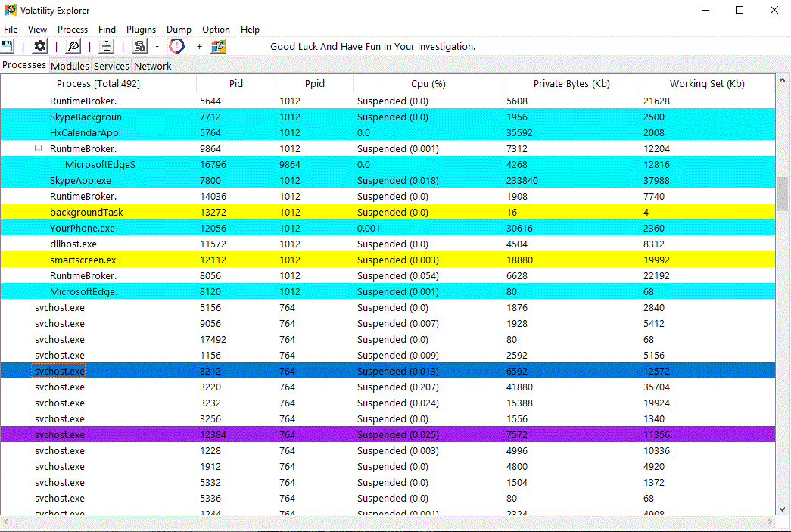Screen dimensions: 791x532
Task: Open the Plugins menu
Action: 141,30
